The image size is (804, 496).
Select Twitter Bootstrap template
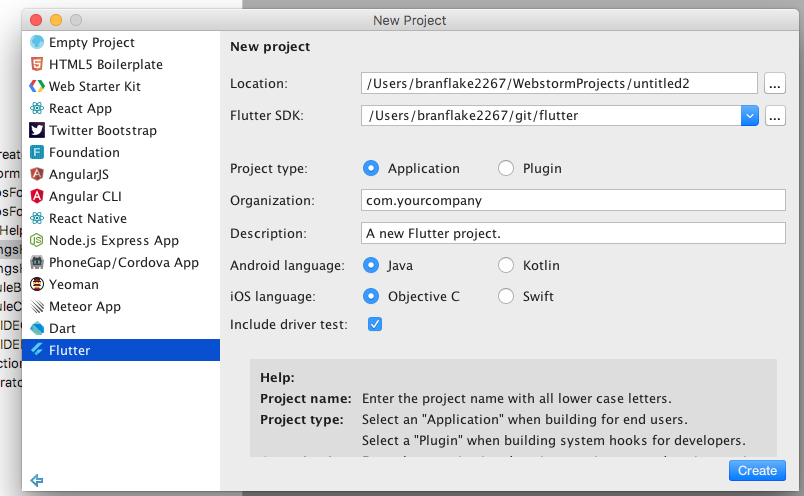pos(121,130)
